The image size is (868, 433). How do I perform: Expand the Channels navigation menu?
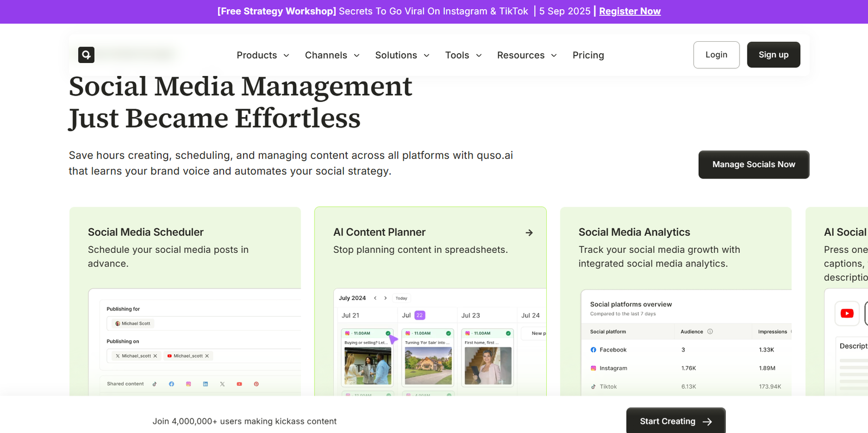332,55
